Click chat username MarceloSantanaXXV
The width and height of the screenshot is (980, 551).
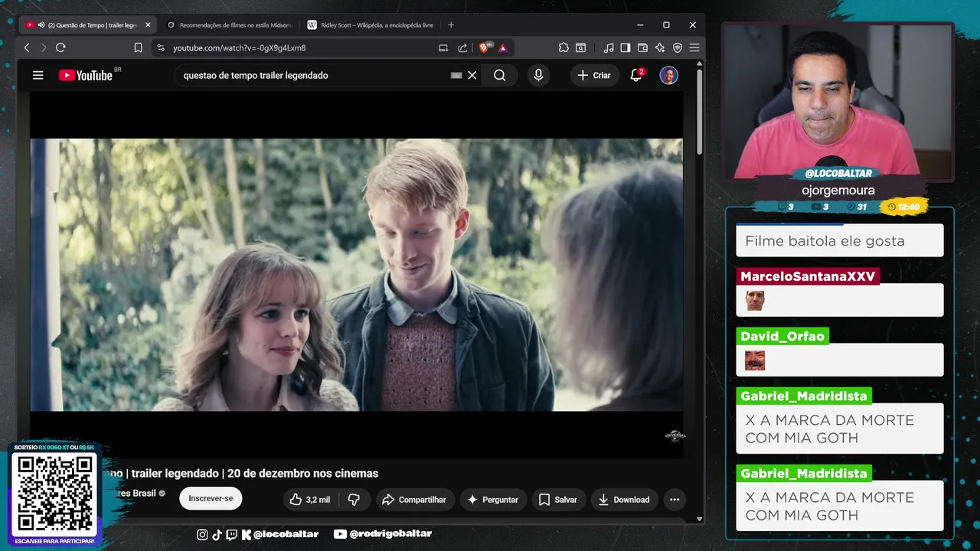coord(808,276)
